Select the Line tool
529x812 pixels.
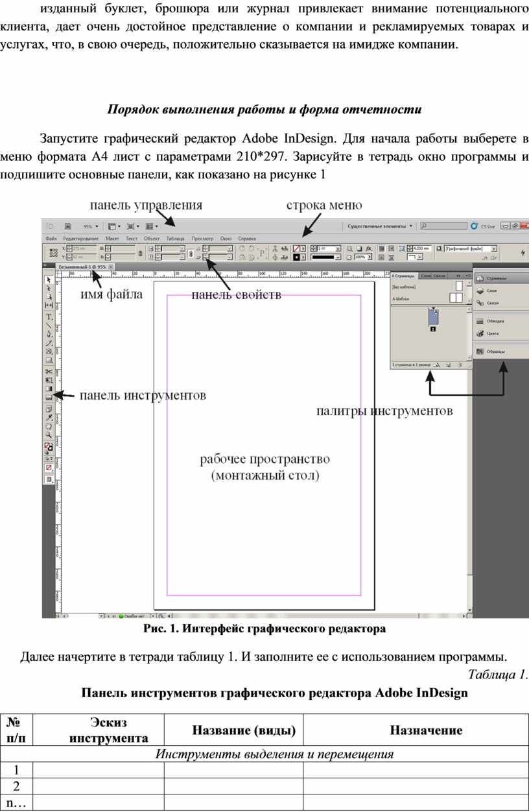[x=49, y=326]
